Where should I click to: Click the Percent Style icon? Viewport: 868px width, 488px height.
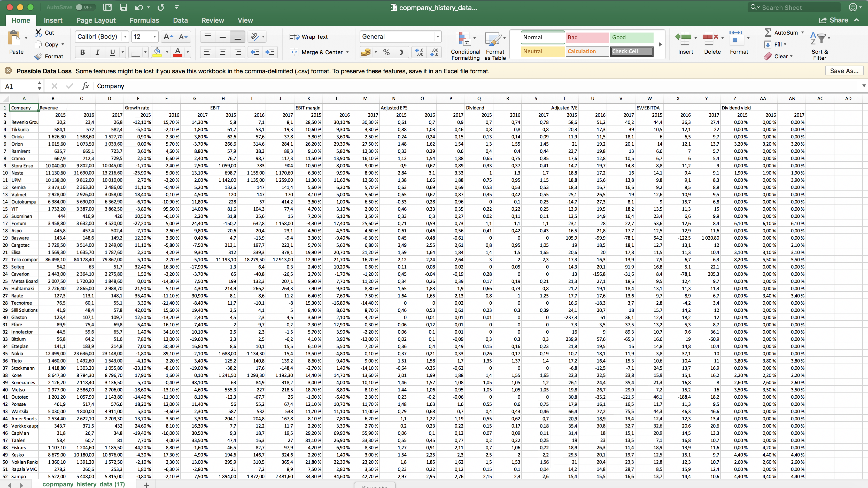[x=386, y=52]
